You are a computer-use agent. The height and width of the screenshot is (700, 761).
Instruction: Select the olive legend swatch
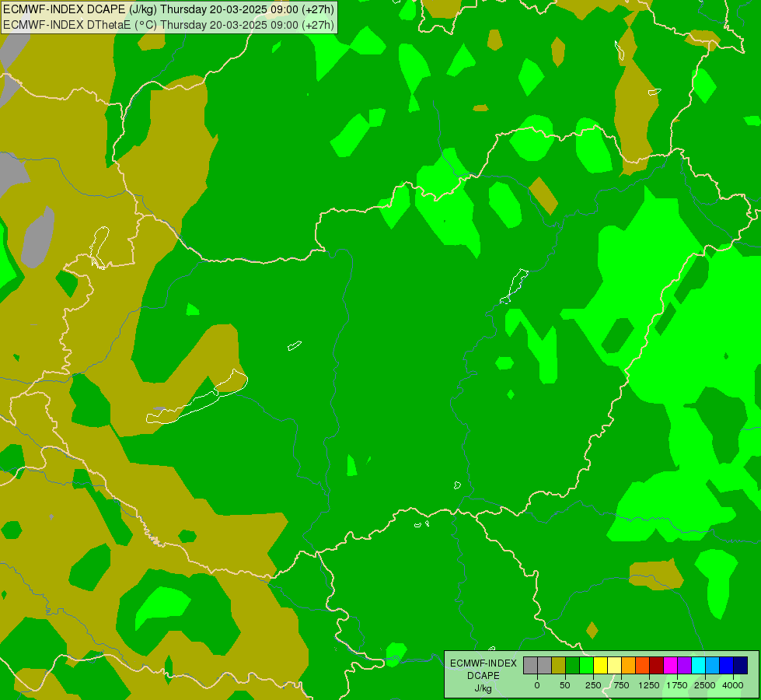click(559, 665)
